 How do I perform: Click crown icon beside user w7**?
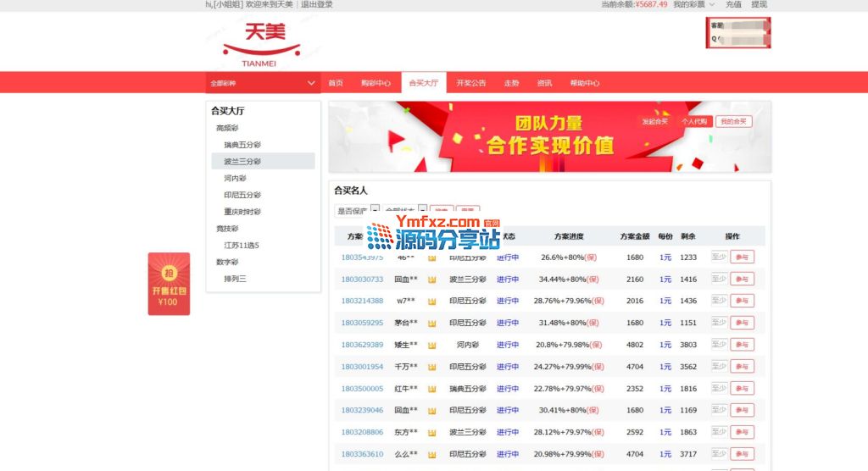(431, 302)
